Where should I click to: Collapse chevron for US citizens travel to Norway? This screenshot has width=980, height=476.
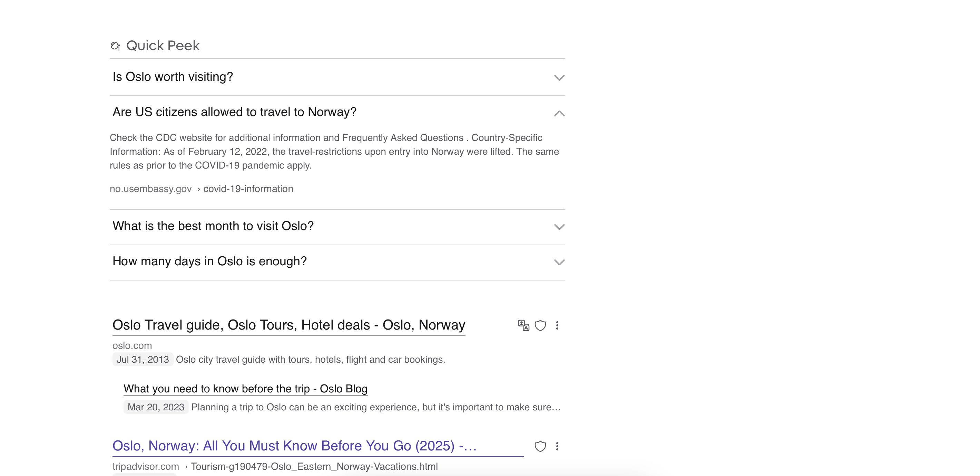coord(559,114)
